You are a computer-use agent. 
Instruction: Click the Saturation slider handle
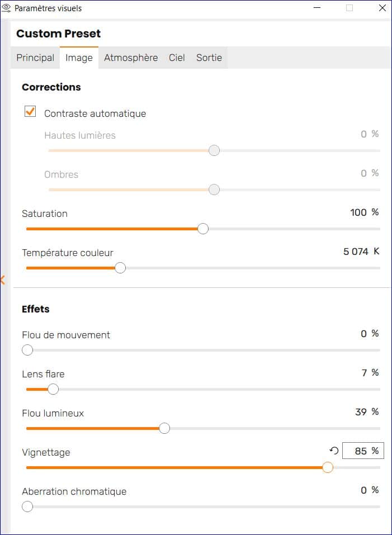click(x=203, y=229)
